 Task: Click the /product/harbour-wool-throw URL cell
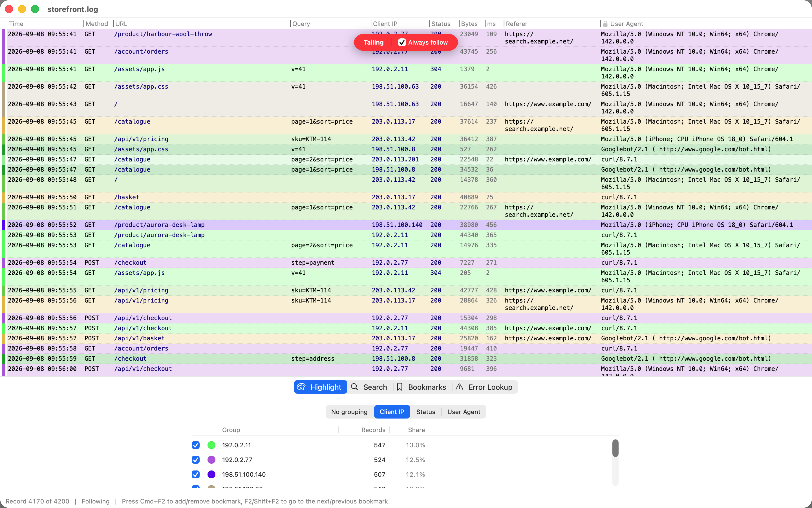pyautogui.click(x=163, y=34)
